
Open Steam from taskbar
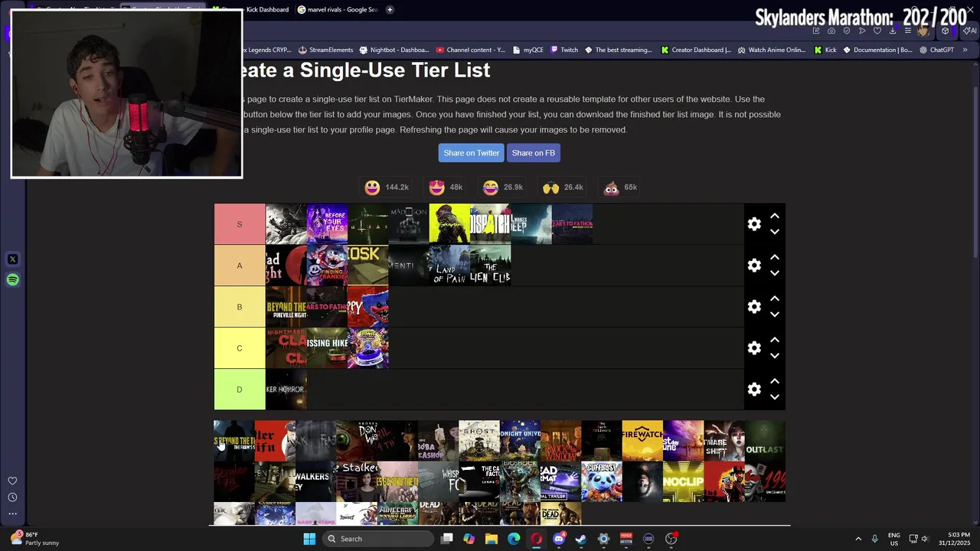[x=581, y=539]
